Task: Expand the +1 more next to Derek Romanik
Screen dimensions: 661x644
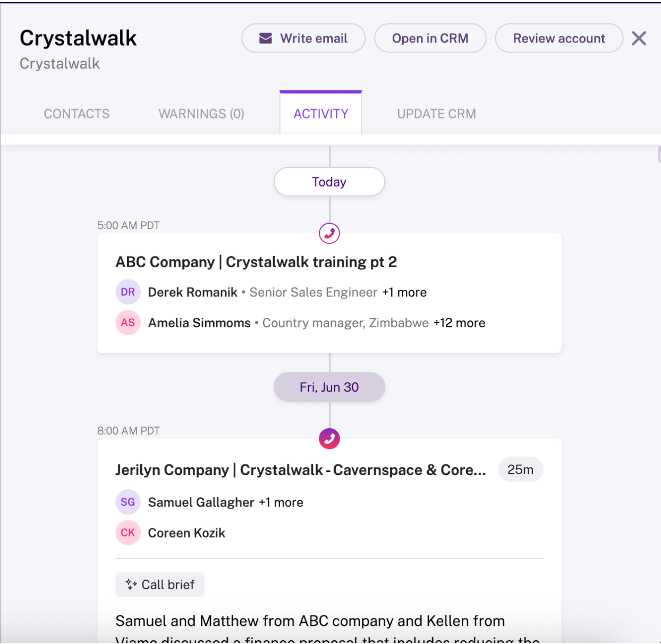Action: (404, 292)
